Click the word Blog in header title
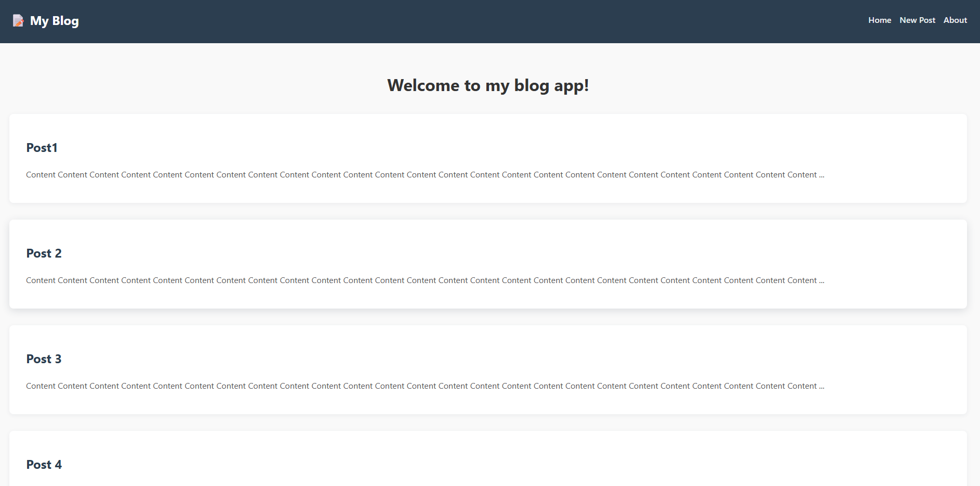 click(x=66, y=21)
